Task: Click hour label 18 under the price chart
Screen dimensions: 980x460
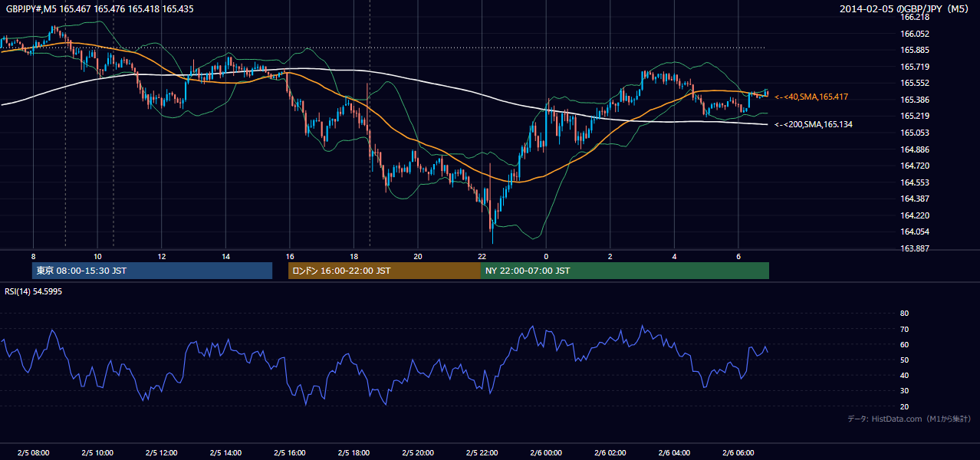Action: [x=354, y=256]
